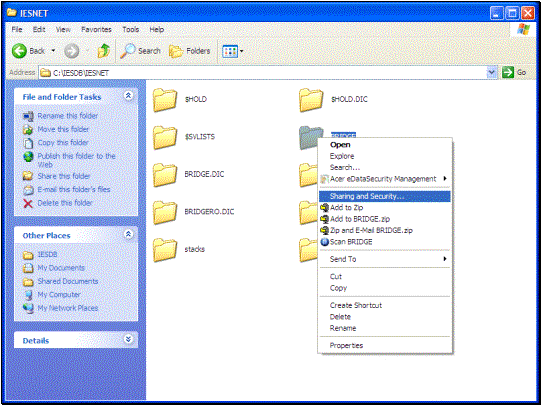Screen dimensions: 541x405
Task: Click the highlighted BRIDGE folder icon
Action: [x=309, y=138]
